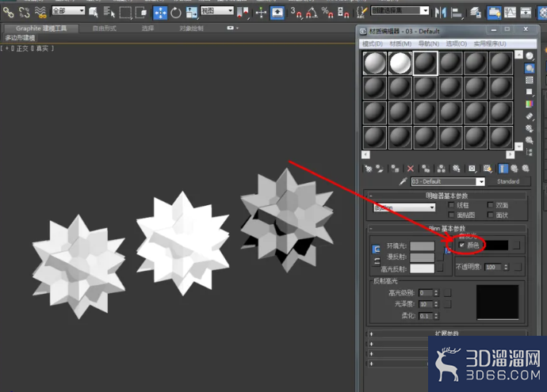
Task: Toggle ambient-diffuse color lock button
Action: point(376,249)
